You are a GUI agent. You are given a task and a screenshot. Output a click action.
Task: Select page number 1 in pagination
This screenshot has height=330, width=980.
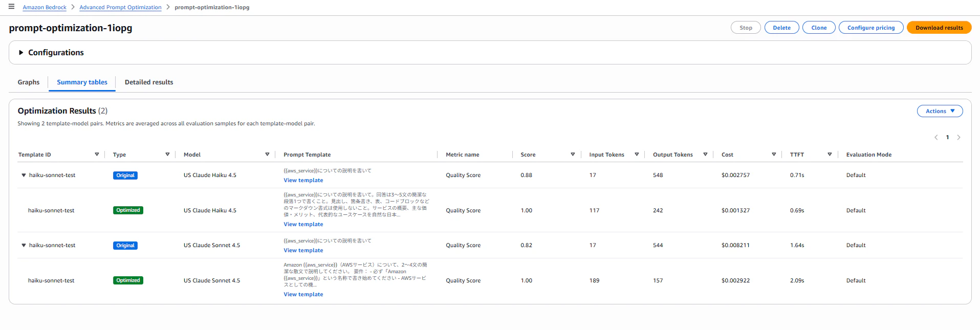click(947, 137)
